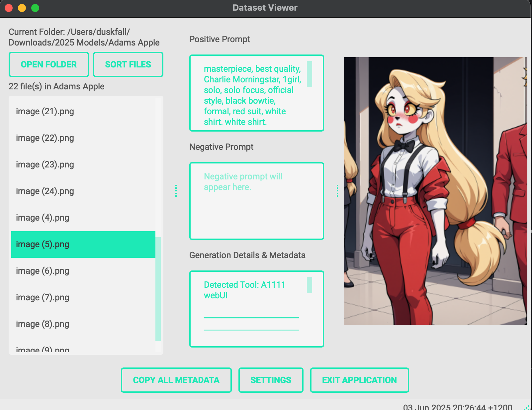The width and height of the screenshot is (532, 410).
Task: Select image (7).png in file list
Action: click(83, 297)
